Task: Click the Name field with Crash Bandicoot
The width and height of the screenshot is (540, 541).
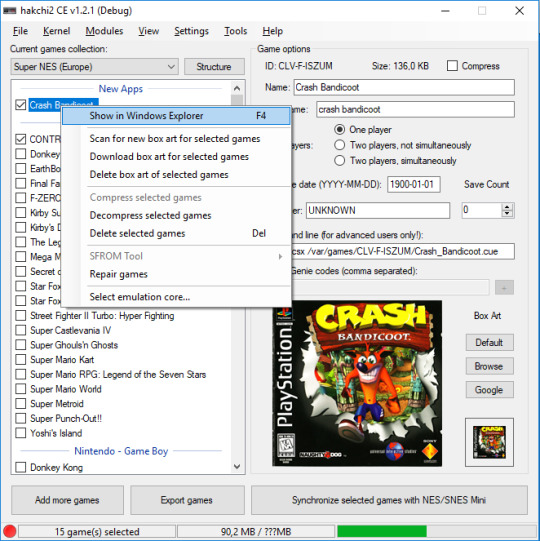Action: (x=404, y=87)
